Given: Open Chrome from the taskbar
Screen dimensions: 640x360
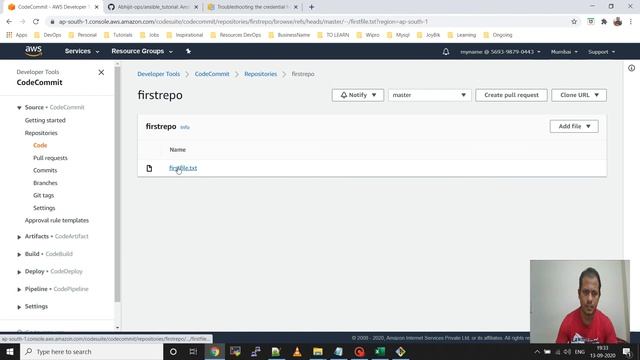Looking at the screenshot, I should pyautogui.click(x=215, y=351).
